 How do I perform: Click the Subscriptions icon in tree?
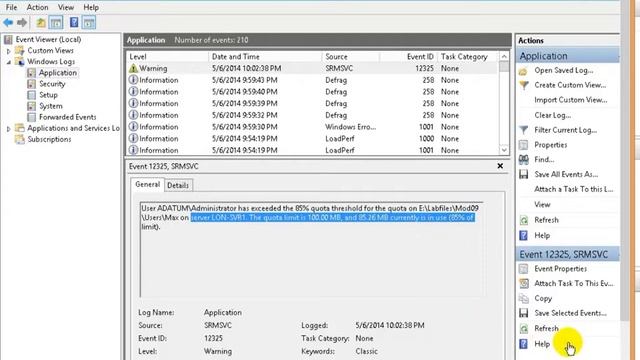click(x=19, y=139)
